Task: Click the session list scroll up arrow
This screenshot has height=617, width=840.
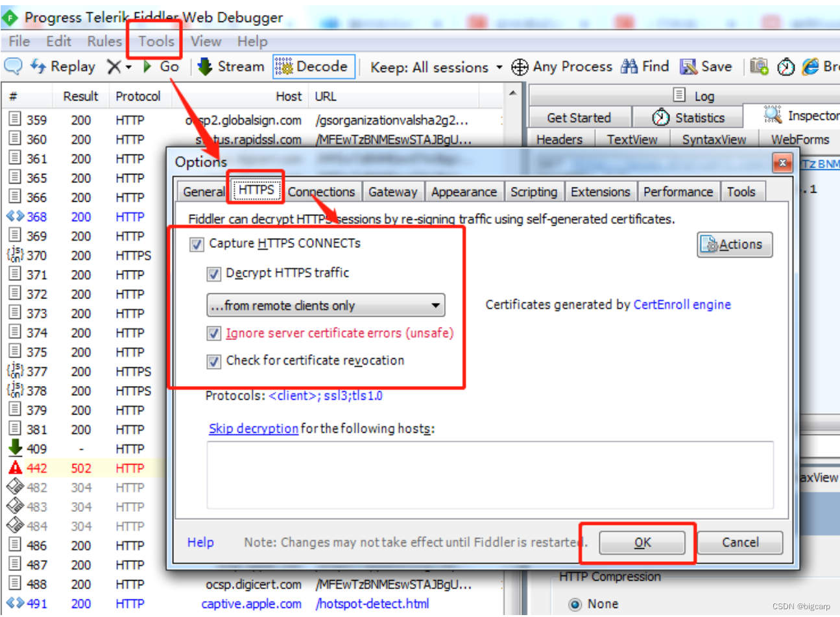Action: pyautogui.click(x=512, y=94)
